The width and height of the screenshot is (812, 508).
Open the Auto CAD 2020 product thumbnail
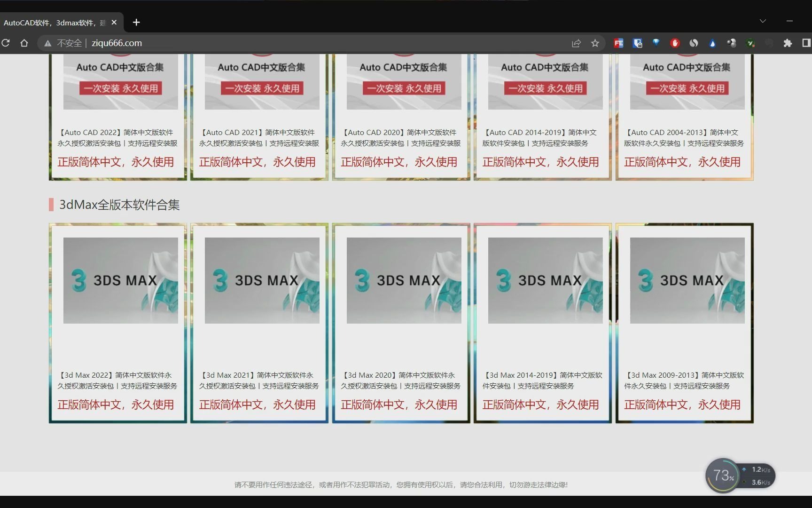tap(404, 81)
